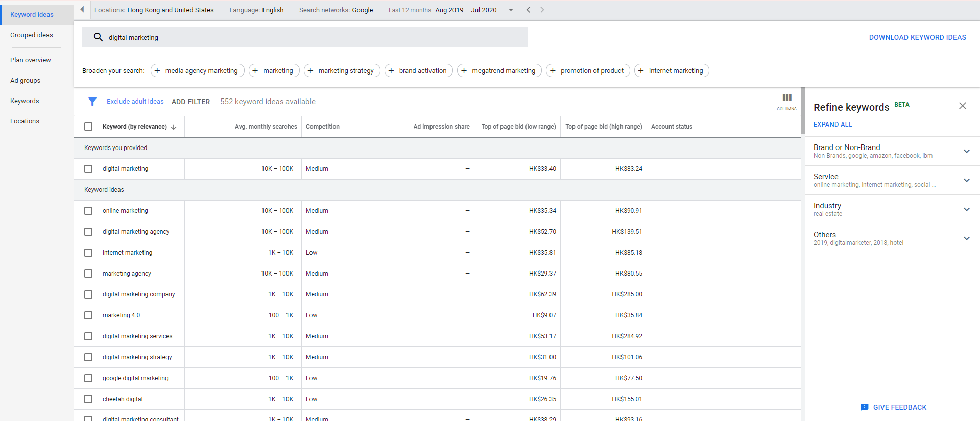Sort by Competition column header
The width and height of the screenshot is (980, 421).
tap(323, 127)
